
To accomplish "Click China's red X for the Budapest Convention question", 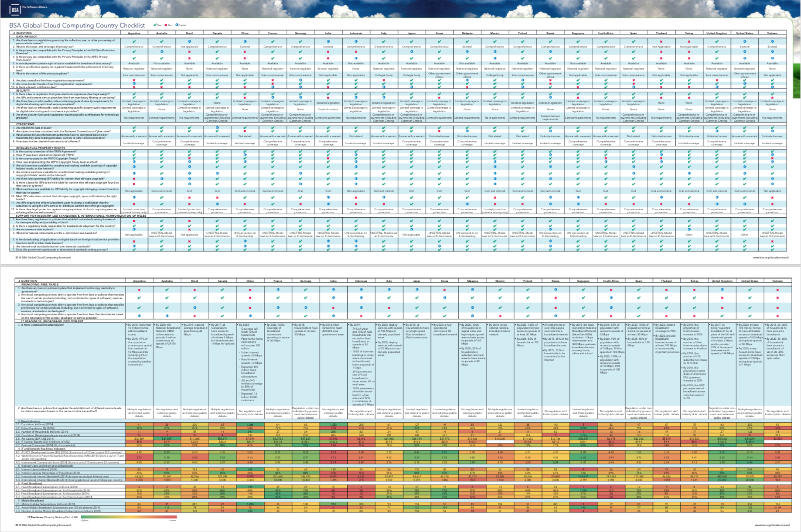I will pos(244,131).
